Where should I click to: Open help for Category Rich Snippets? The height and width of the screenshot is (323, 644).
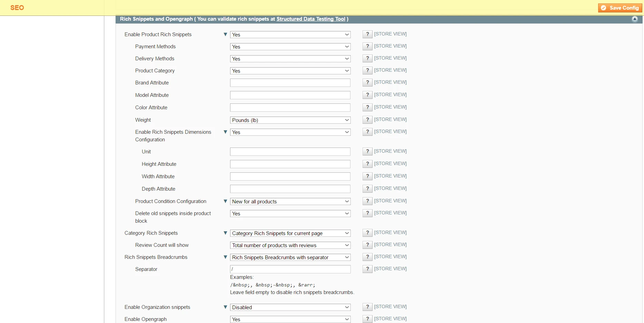coord(367,233)
